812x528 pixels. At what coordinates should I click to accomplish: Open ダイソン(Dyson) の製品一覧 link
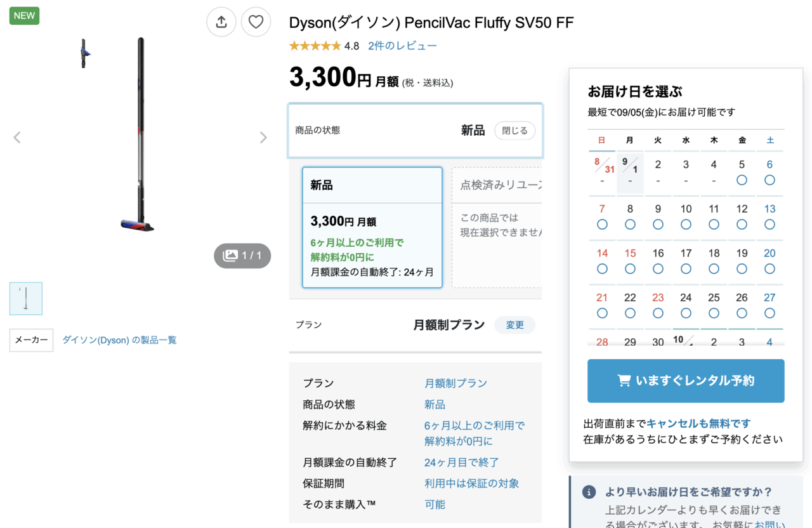click(x=119, y=340)
